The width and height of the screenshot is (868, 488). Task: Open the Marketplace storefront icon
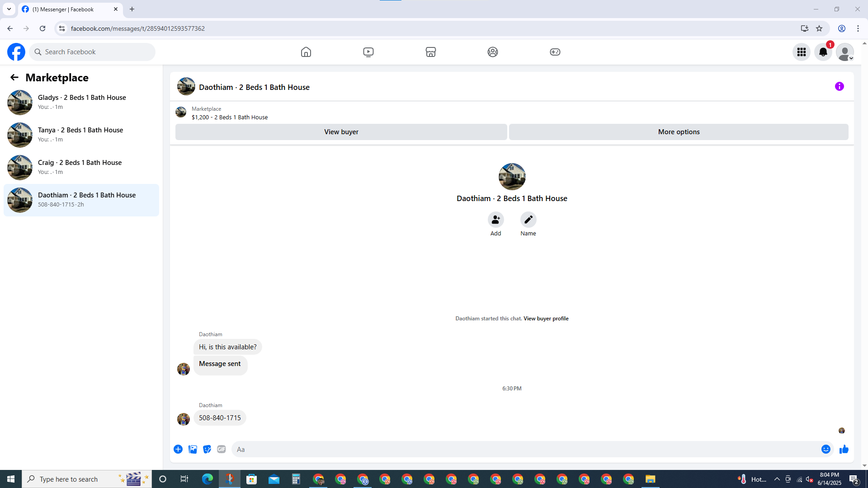click(x=431, y=52)
